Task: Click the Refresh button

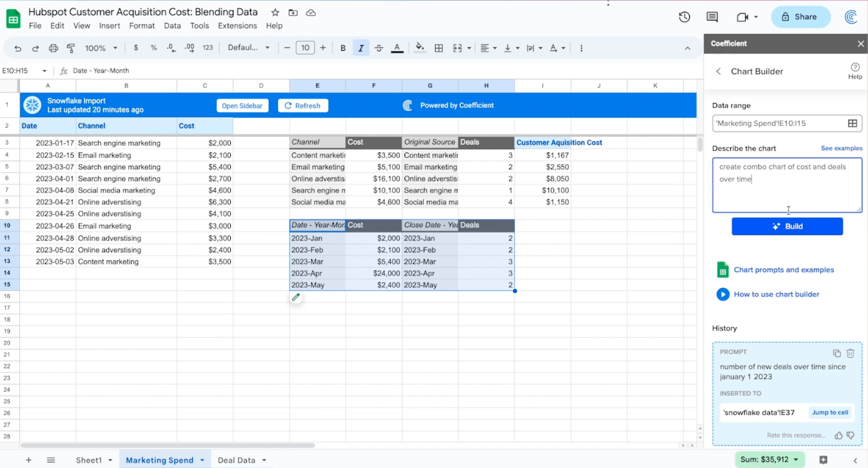Action: 303,105
